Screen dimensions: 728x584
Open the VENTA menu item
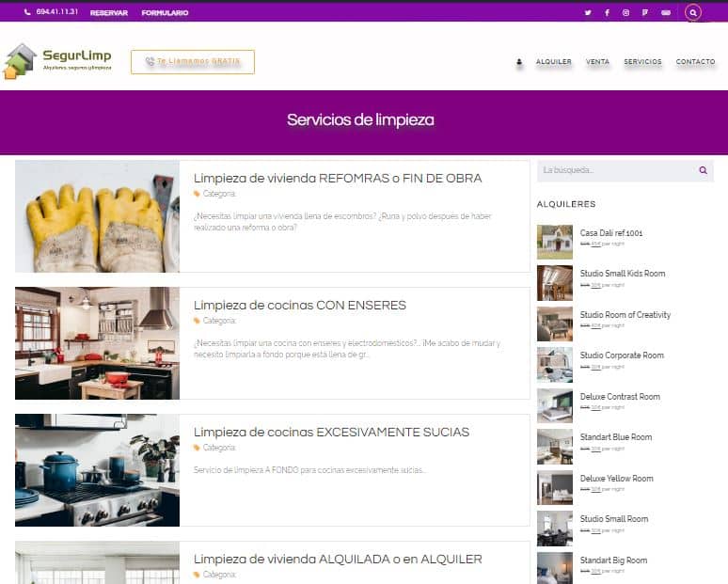pos(597,62)
